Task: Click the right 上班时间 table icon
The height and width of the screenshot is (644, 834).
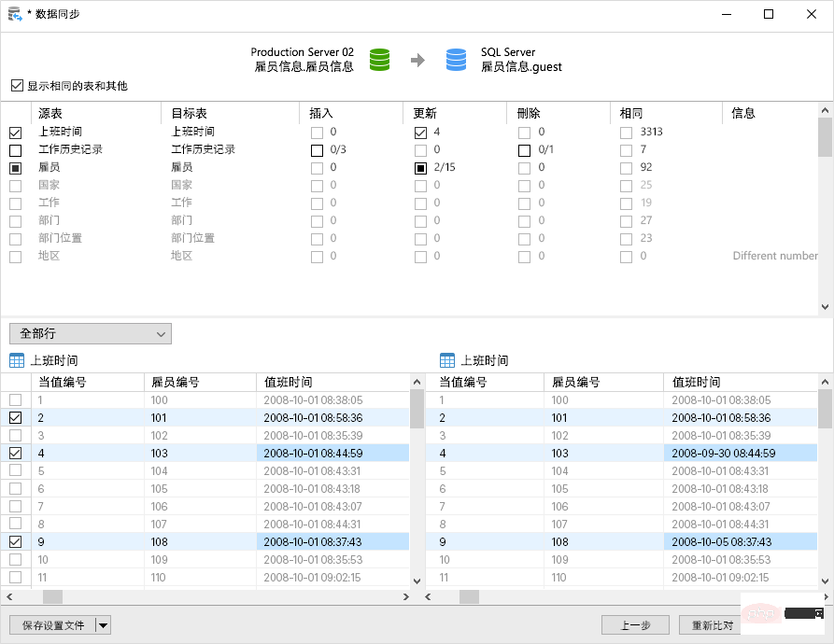Action: (x=447, y=361)
